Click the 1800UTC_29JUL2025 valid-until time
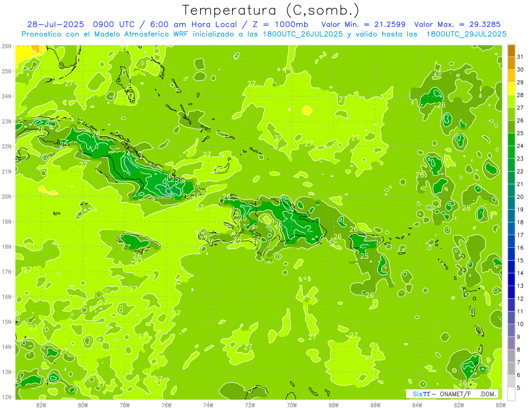 pyautogui.click(x=466, y=34)
